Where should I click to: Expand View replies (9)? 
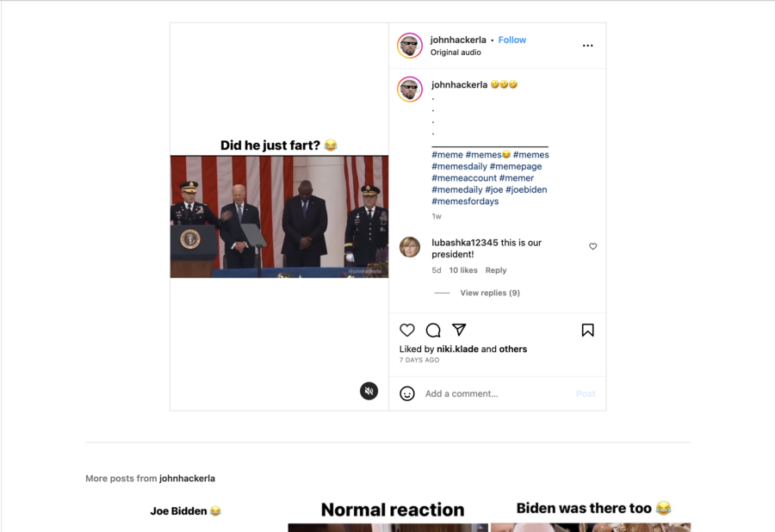pos(490,293)
